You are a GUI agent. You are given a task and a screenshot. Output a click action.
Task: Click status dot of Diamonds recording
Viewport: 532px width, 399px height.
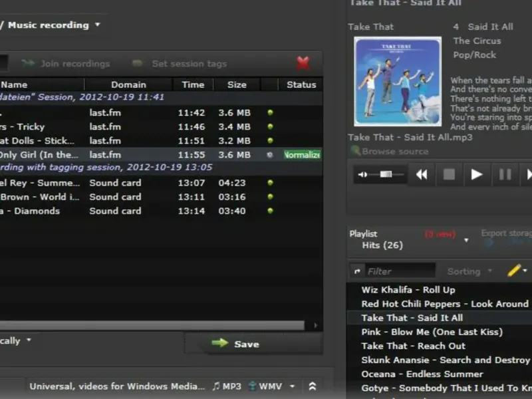(x=270, y=211)
